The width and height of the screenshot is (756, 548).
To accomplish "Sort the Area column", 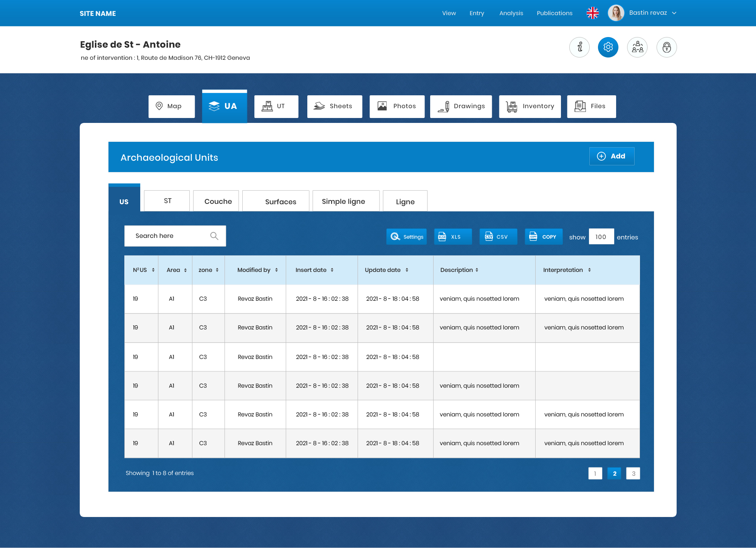I will (185, 270).
